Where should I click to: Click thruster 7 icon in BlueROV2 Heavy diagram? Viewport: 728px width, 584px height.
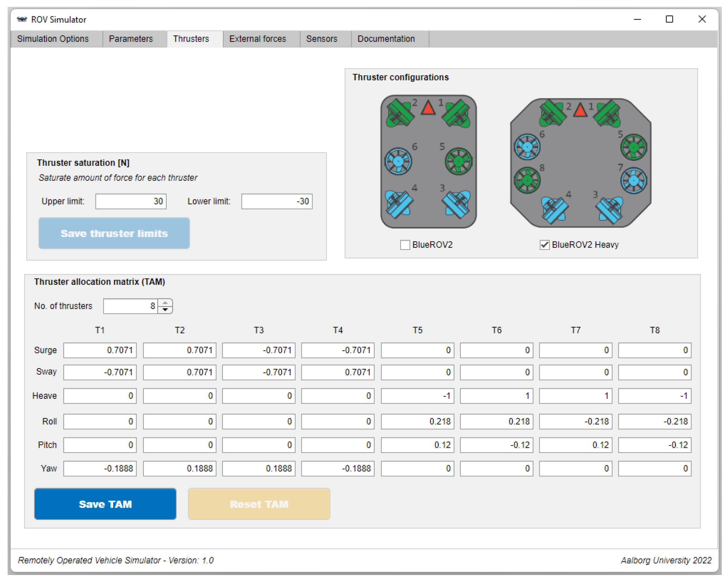pos(633,181)
